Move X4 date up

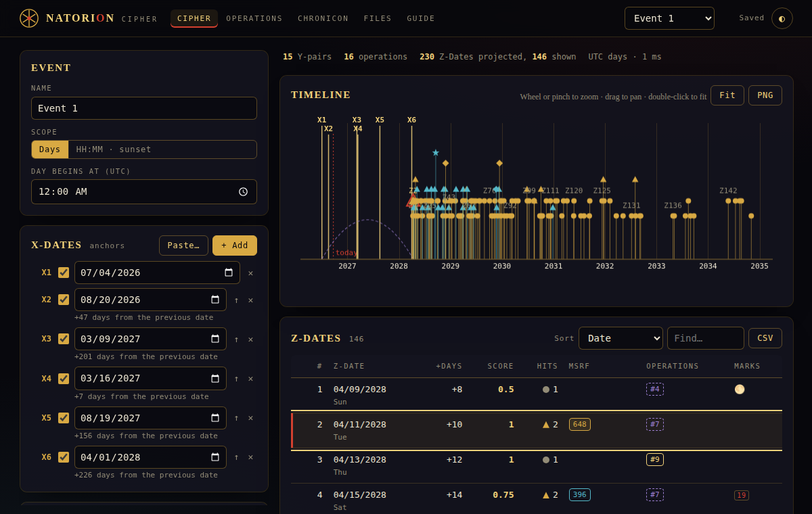click(236, 379)
